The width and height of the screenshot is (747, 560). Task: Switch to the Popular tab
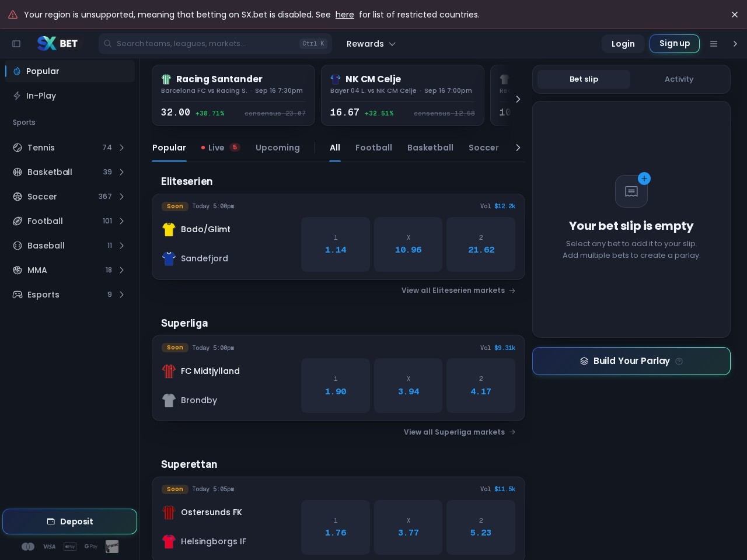[x=169, y=148]
